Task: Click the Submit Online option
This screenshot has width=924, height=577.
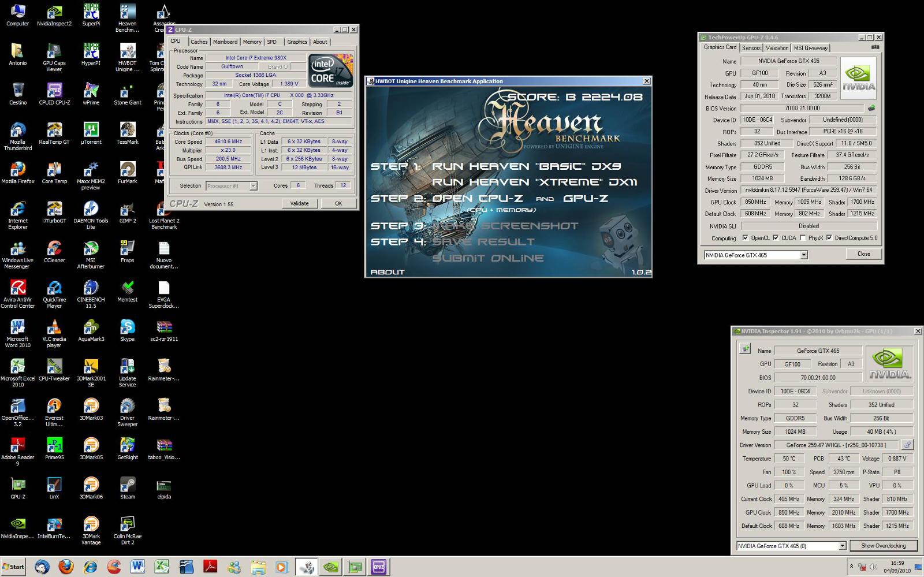Action: coord(487,258)
